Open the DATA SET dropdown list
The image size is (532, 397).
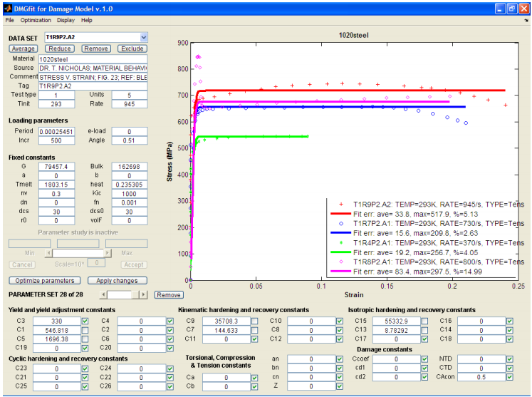click(x=144, y=37)
